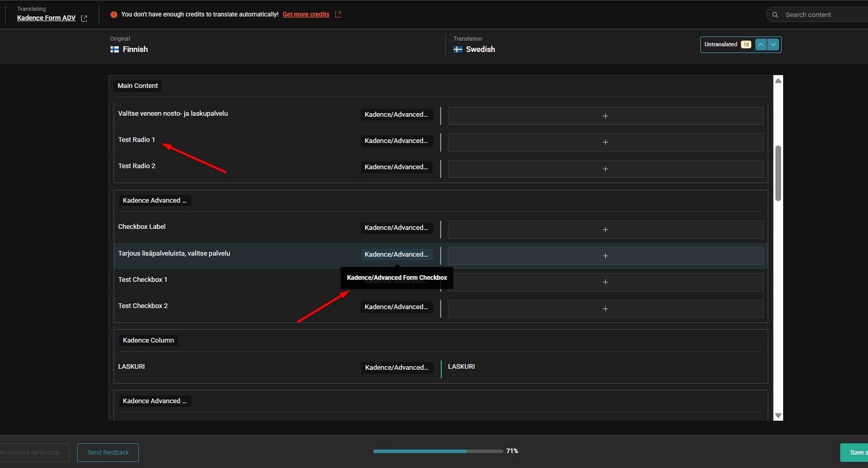The height and width of the screenshot is (468, 868).
Task: Edit the LASKURI translation field
Action: 605,367
